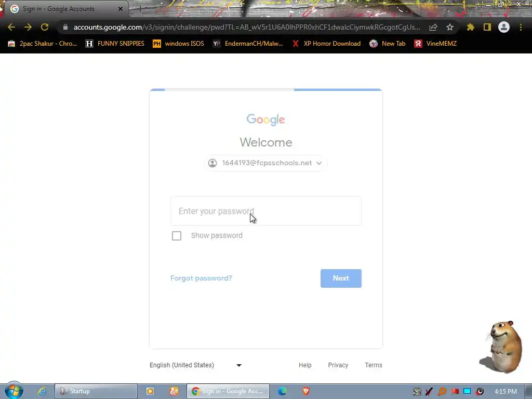532x399 pixels.
Task: Submit with the Next button
Action: point(341,278)
